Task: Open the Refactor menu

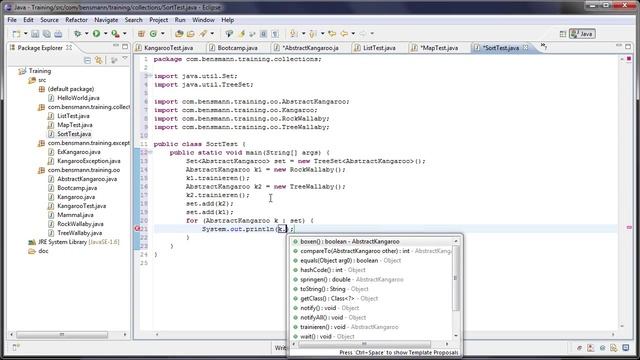Action: (x=76, y=20)
